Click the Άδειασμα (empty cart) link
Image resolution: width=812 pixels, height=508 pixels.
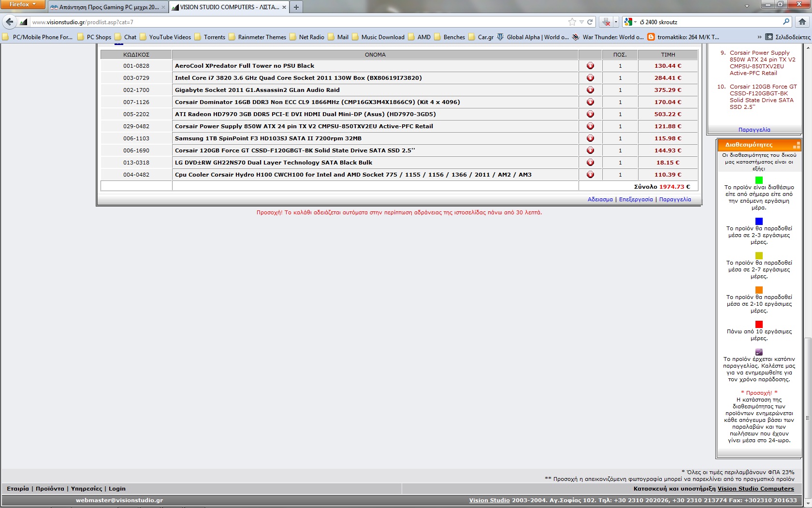point(600,199)
